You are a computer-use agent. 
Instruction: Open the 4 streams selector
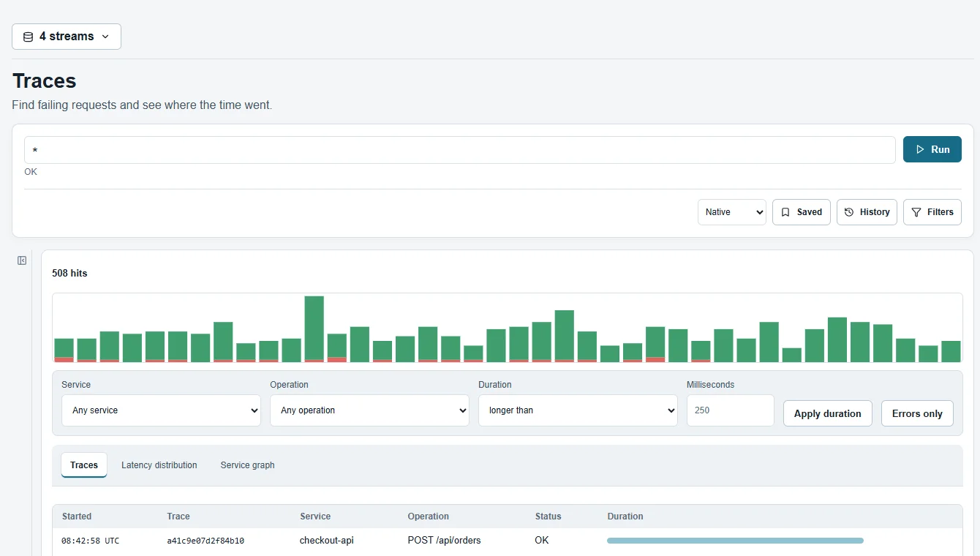click(67, 37)
